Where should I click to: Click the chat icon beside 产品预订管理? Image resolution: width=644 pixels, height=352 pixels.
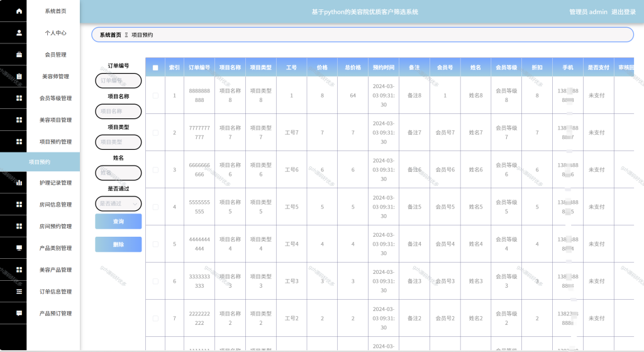click(x=19, y=314)
